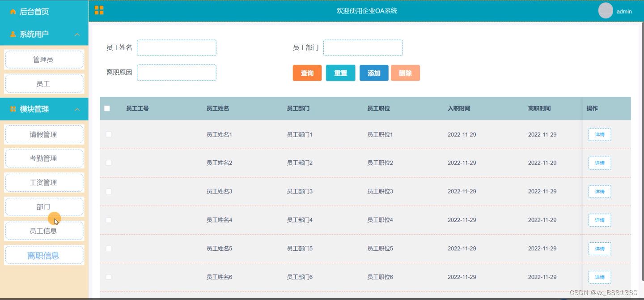Click the 员工职位 column header

(379, 108)
